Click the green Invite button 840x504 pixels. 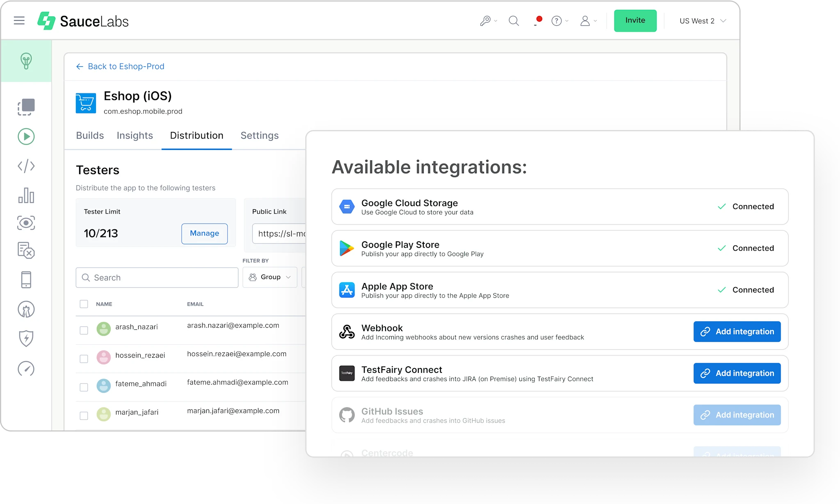click(635, 20)
